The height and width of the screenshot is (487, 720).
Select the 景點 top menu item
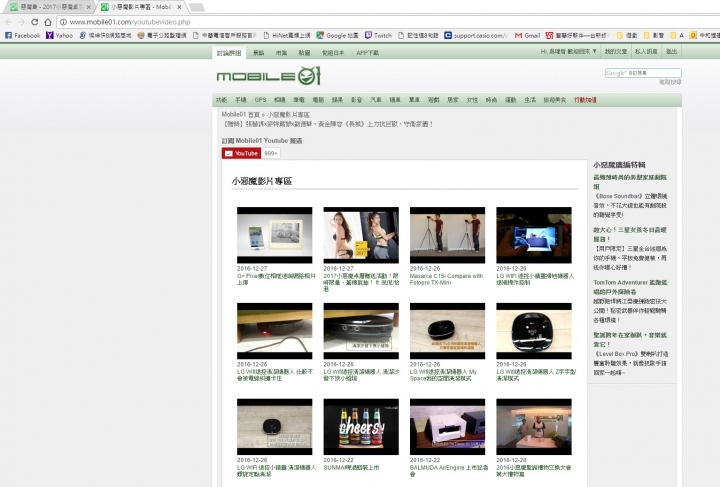coord(259,53)
